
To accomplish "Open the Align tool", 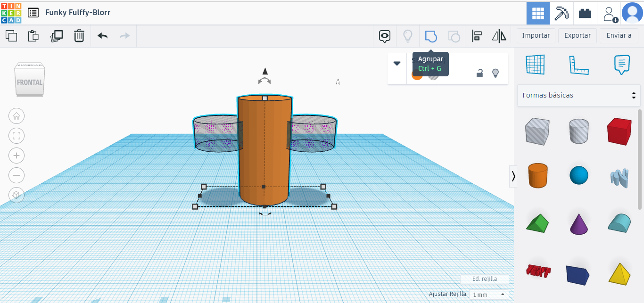I will click(x=477, y=36).
